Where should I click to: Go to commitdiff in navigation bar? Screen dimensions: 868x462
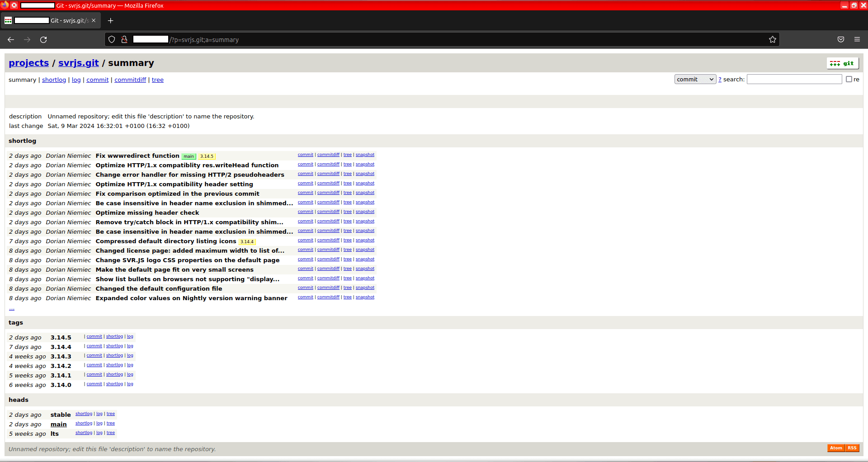click(130, 80)
